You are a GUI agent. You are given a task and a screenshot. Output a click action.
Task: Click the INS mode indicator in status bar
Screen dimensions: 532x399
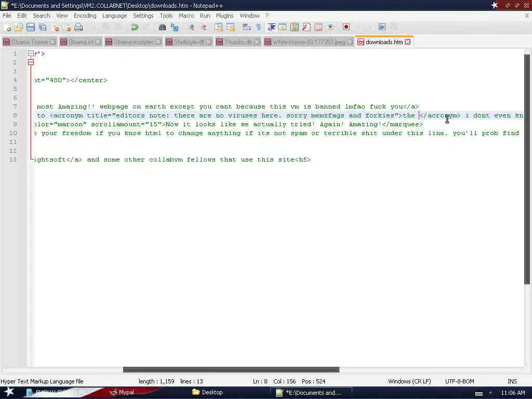click(x=512, y=381)
